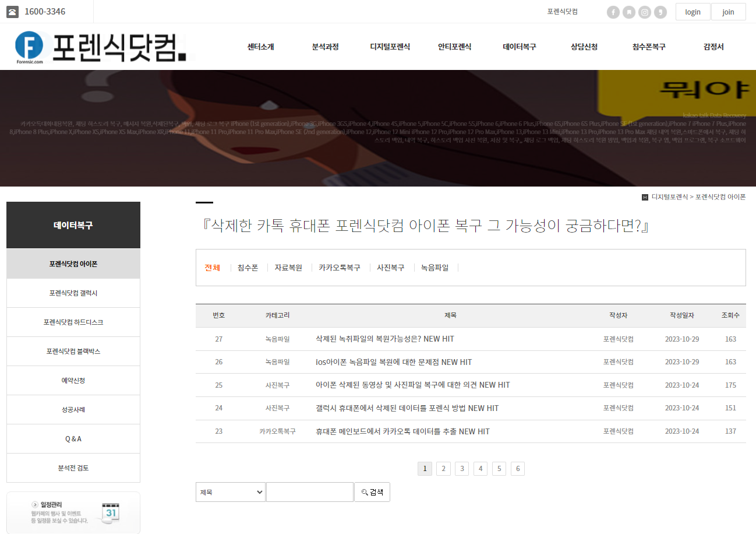
Task: Open the Instagram social icon
Action: tap(644, 12)
